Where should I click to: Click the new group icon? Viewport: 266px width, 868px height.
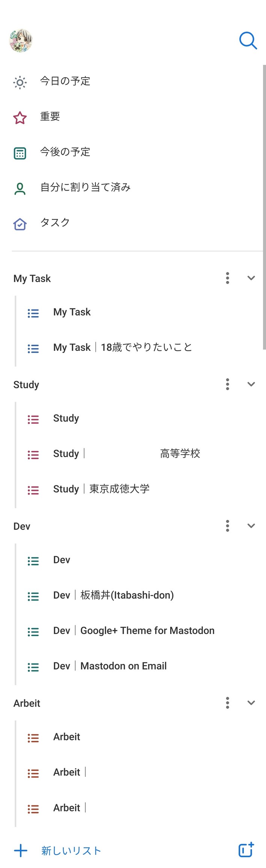coord(246,850)
